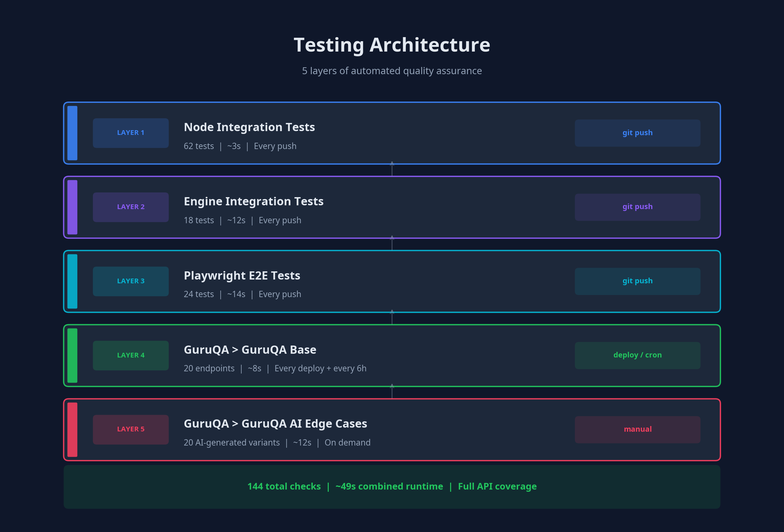This screenshot has width=784, height=532.
Task: Click the manual tag
Action: (x=637, y=429)
